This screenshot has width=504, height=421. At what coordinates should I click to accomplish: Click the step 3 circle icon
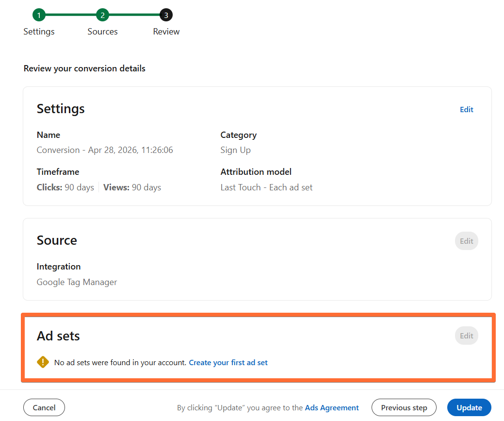point(166,15)
